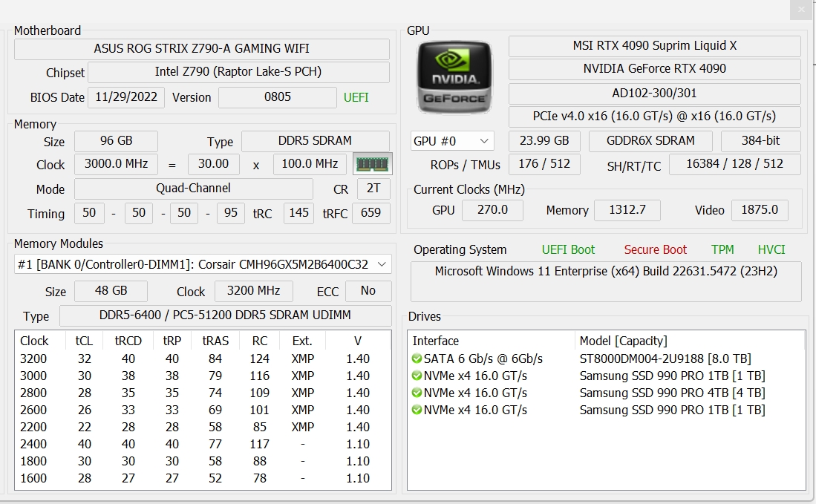
Task: Click the memory module icon button
Action: (372, 164)
